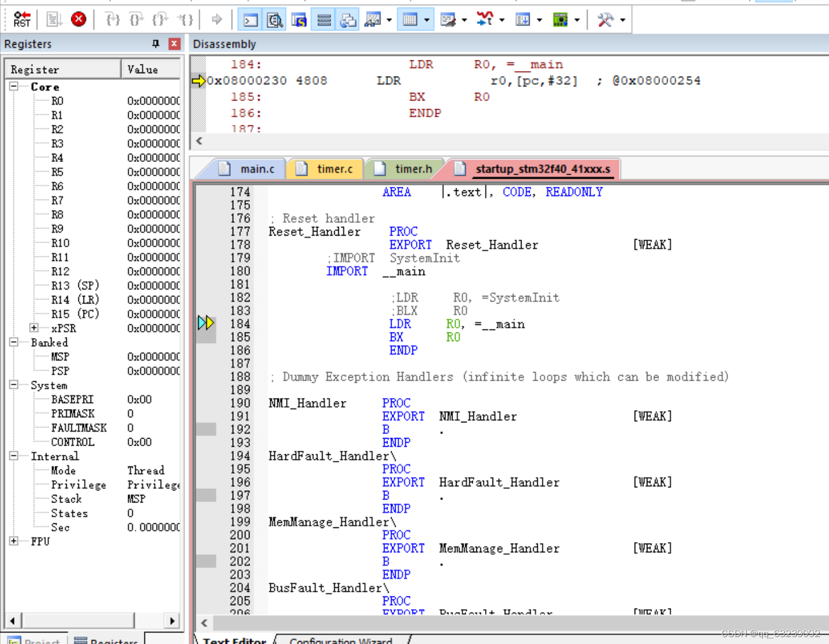Step out of the current function
Screen dimensions: 829x644
pos(160,19)
